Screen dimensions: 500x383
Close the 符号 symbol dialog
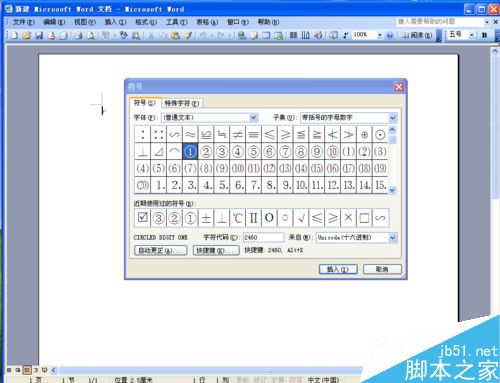click(x=399, y=87)
